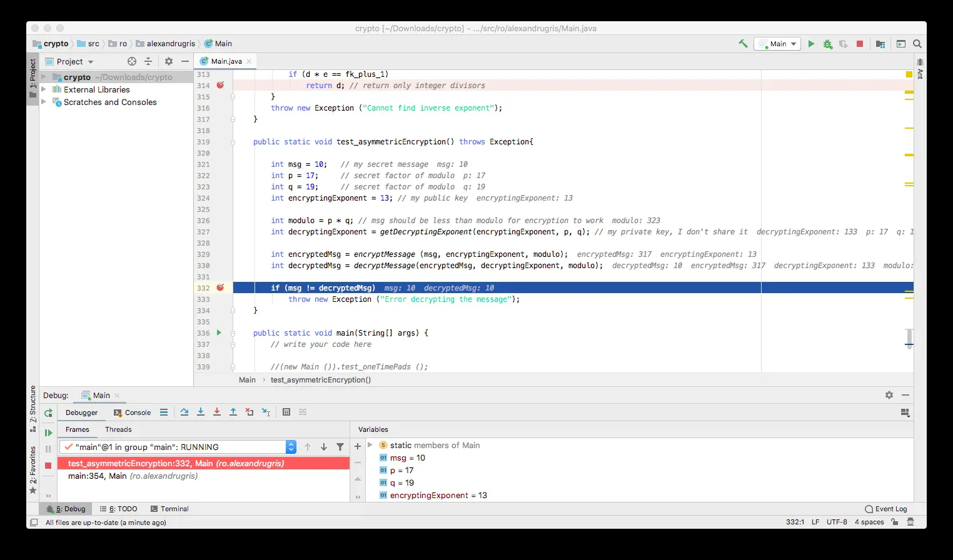This screenshot has width=953, height=560.
Task: Click the Step Into debugger icon
Action: pos(201,412)
